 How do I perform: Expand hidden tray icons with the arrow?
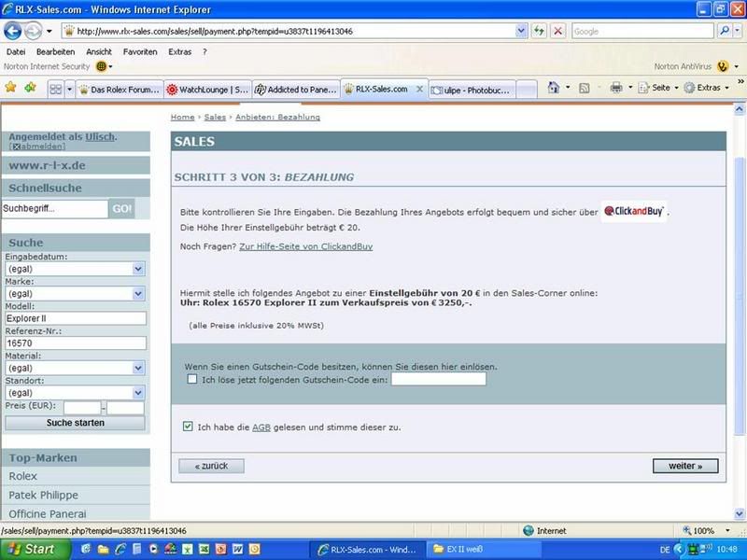tap(680, 550)
